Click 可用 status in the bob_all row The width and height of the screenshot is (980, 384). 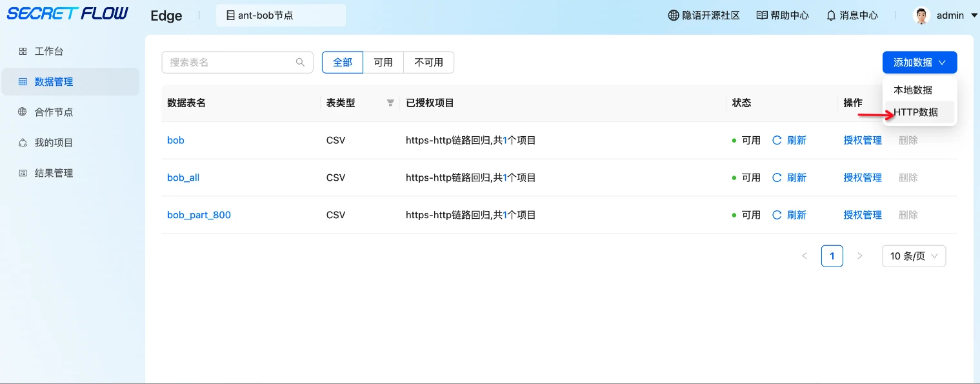coord(751,177)
